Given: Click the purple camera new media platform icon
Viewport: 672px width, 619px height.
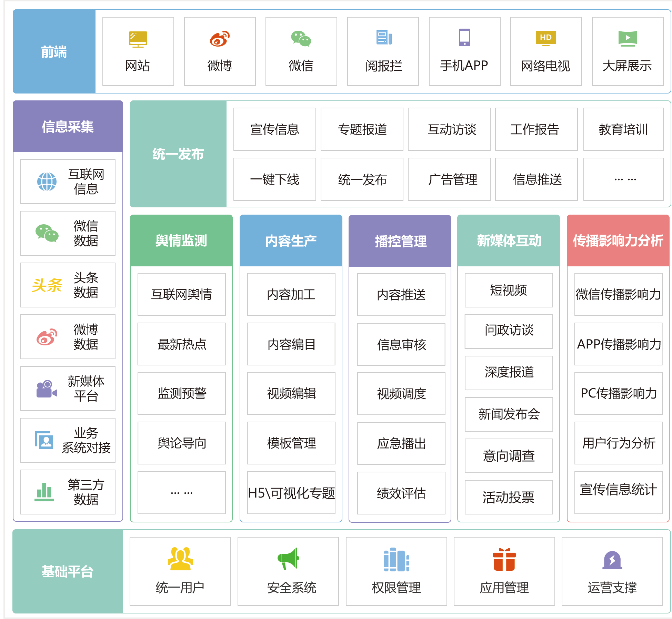Looking at the screenshot, I should (46, 389).
